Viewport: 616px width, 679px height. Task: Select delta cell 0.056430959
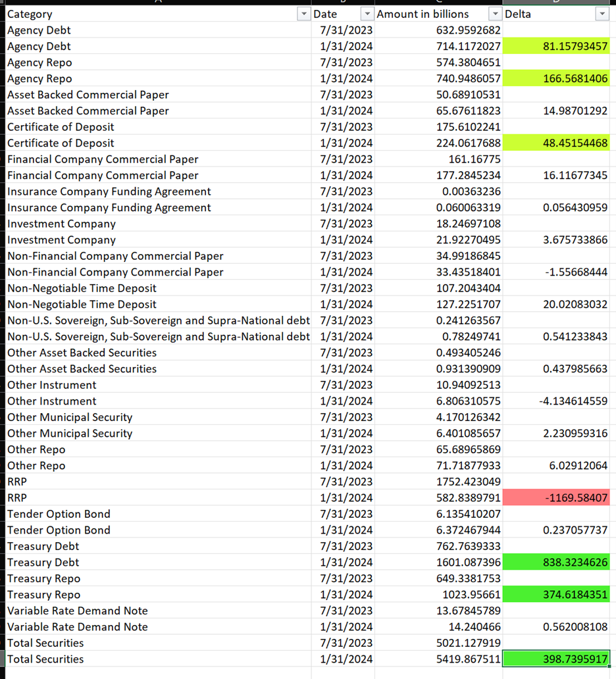pos(556,207)
